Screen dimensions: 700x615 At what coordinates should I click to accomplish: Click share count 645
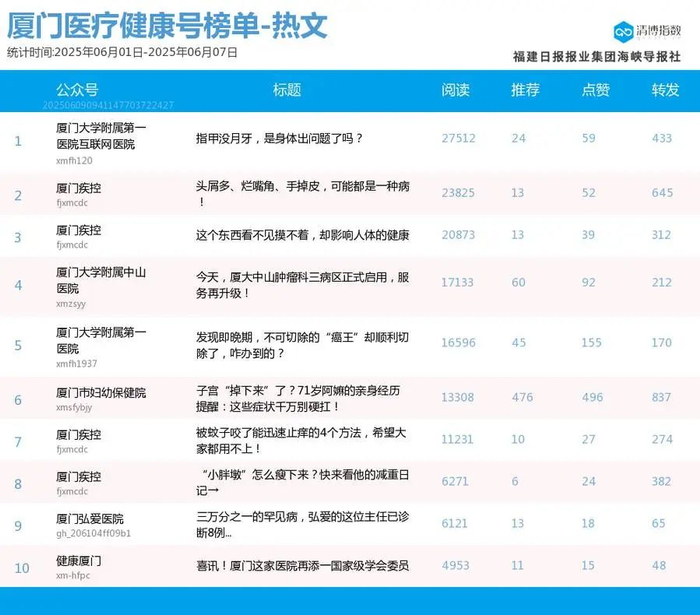point(662,193)
